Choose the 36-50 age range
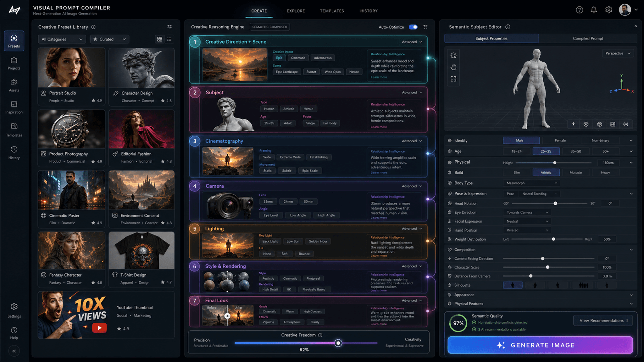This screenshot has height=362, width=644. click(x=576, y=151)
